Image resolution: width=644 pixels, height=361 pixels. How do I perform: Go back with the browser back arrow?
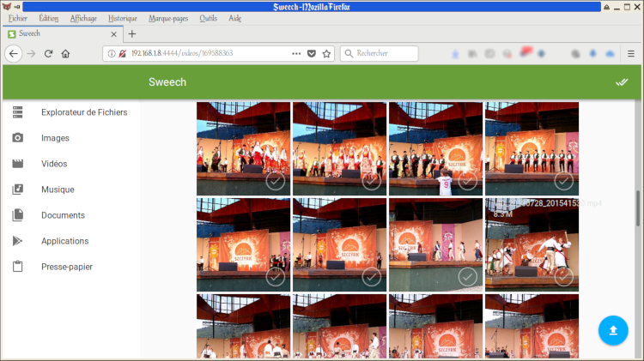[x=14, y=54]
